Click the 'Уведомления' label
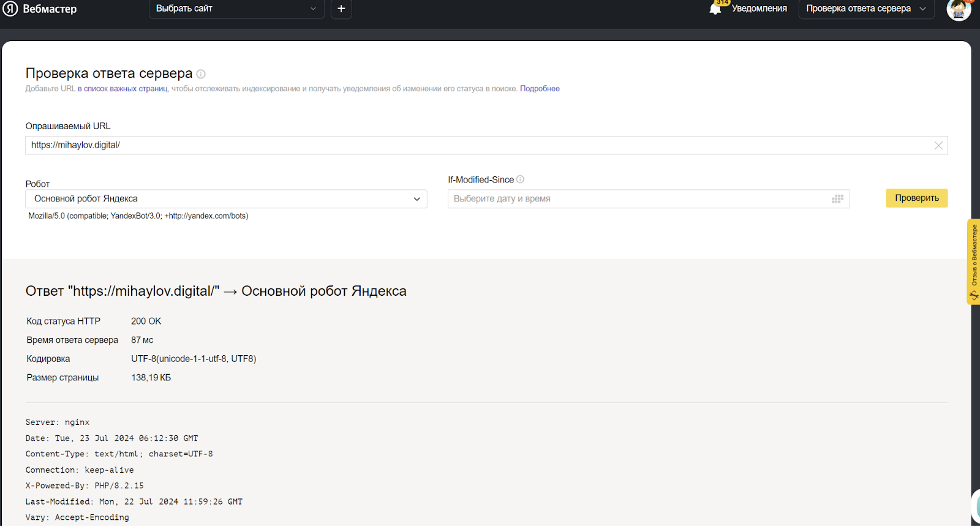 coord(759,9)
